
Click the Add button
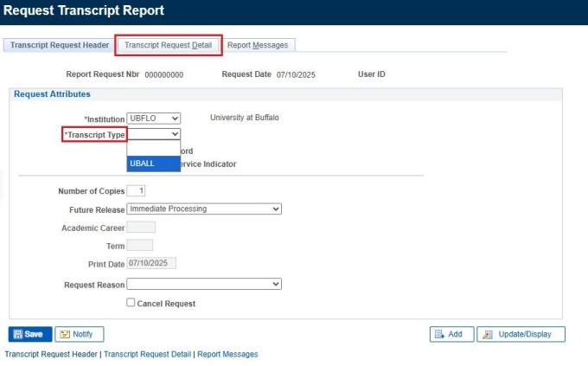[451, 334]
